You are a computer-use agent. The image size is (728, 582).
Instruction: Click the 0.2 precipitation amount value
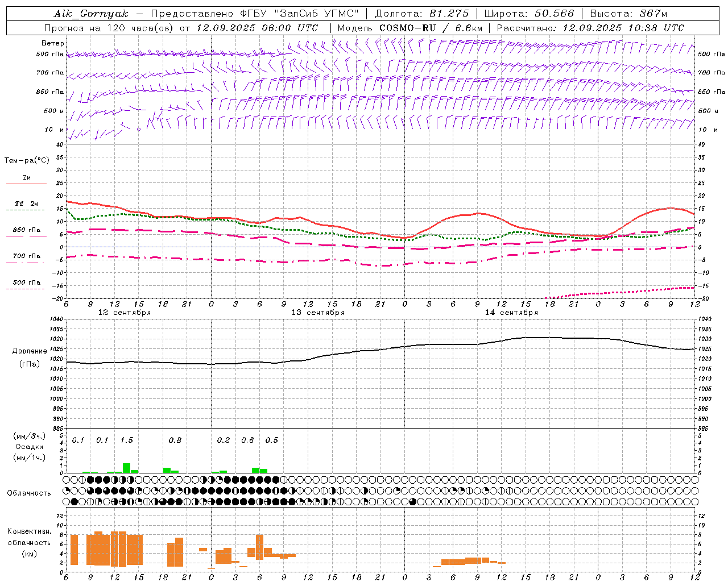[x=224, y=440]
